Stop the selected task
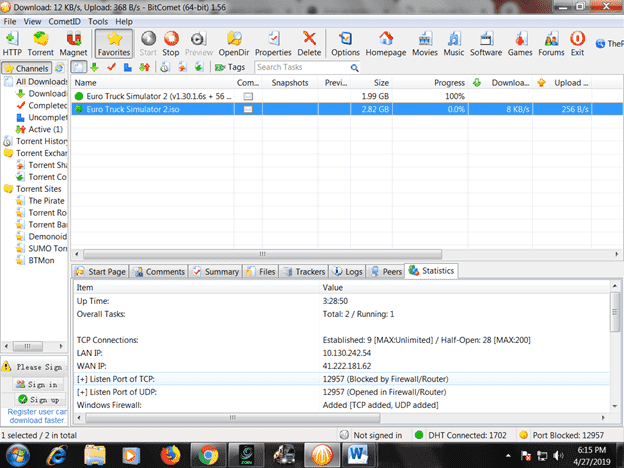Image resolution: width=624 pixels, height=468 pixels. [x=171, y=44]
